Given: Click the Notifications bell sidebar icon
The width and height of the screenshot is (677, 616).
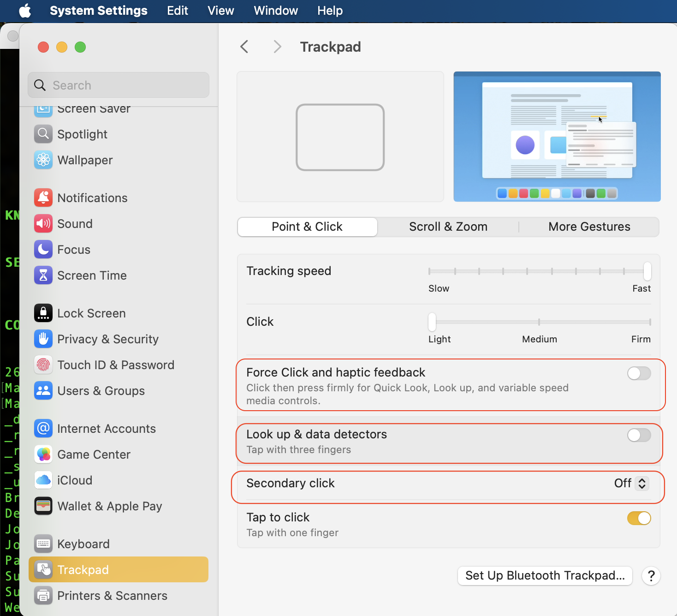Looking at the screenshot, I should 43,198.
